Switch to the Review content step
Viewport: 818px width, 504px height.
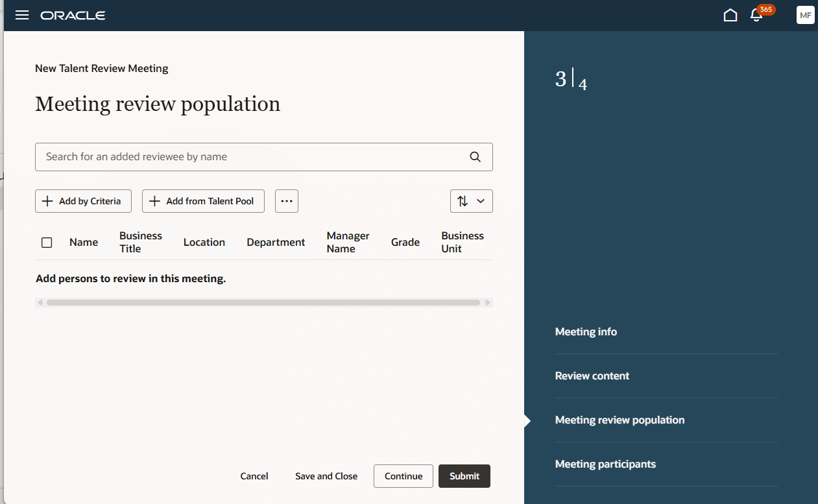592,376
